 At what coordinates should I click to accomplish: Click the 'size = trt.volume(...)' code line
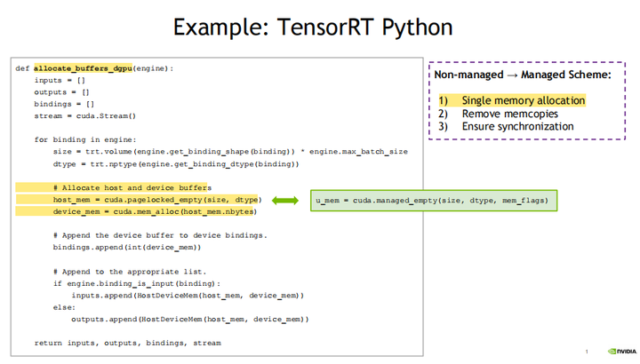(x=230, y=152)
